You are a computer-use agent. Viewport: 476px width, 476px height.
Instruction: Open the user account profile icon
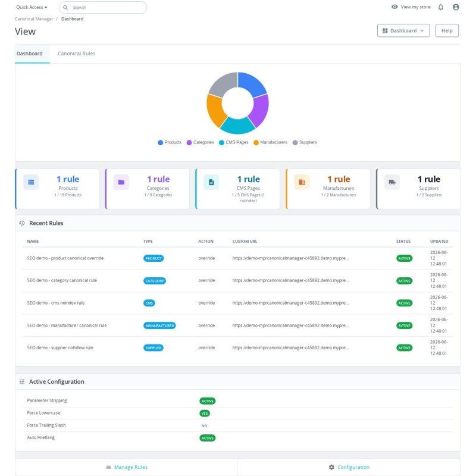click(x=456, y=7)
